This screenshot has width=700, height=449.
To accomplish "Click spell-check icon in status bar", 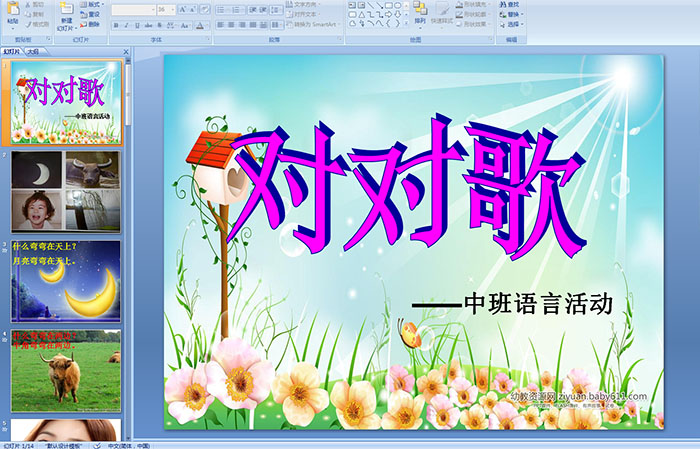I will tap(97, 445).
